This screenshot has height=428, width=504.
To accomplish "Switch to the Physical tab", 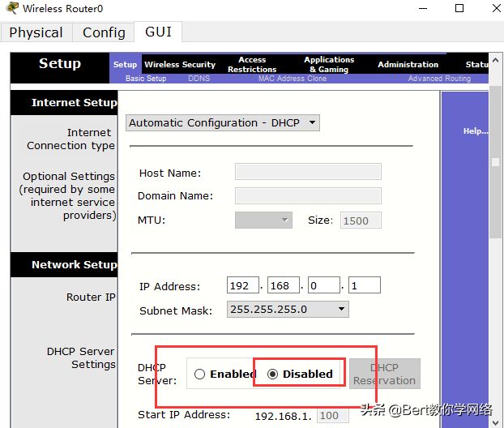I will [36, 32].
